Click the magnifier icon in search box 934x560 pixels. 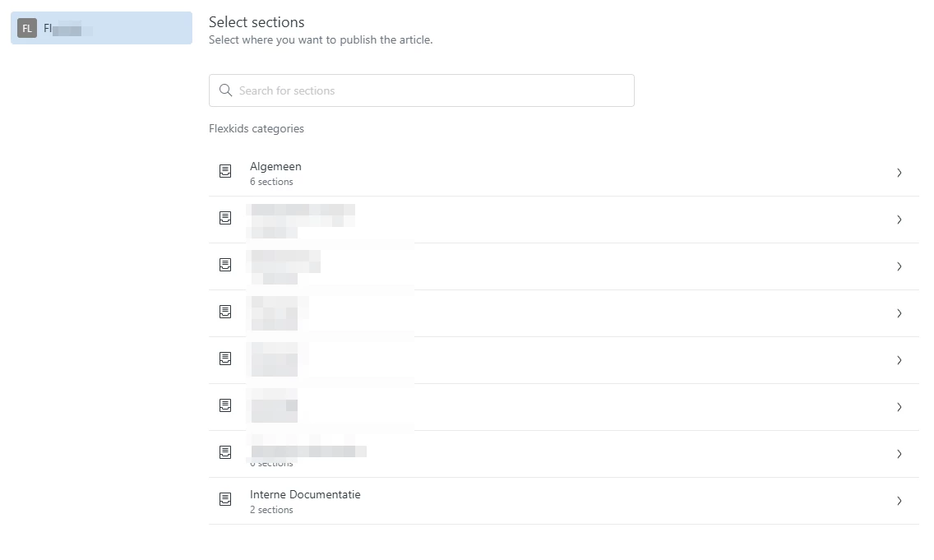[x=226, y=90]
